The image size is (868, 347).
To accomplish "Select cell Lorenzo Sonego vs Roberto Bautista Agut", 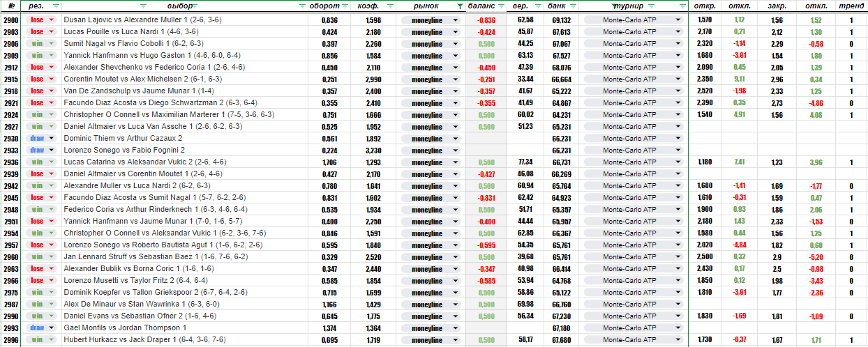I will click(185, 245).
